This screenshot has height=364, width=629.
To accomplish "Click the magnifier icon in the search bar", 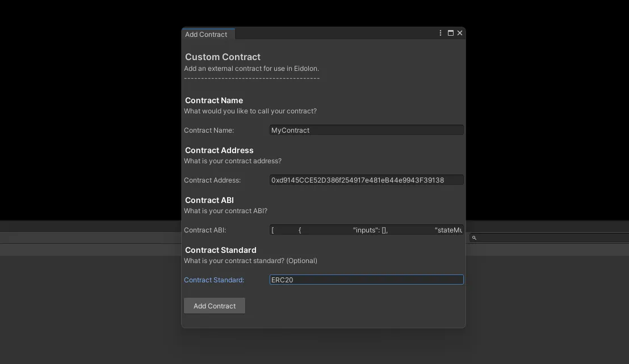I will [474, 238].
